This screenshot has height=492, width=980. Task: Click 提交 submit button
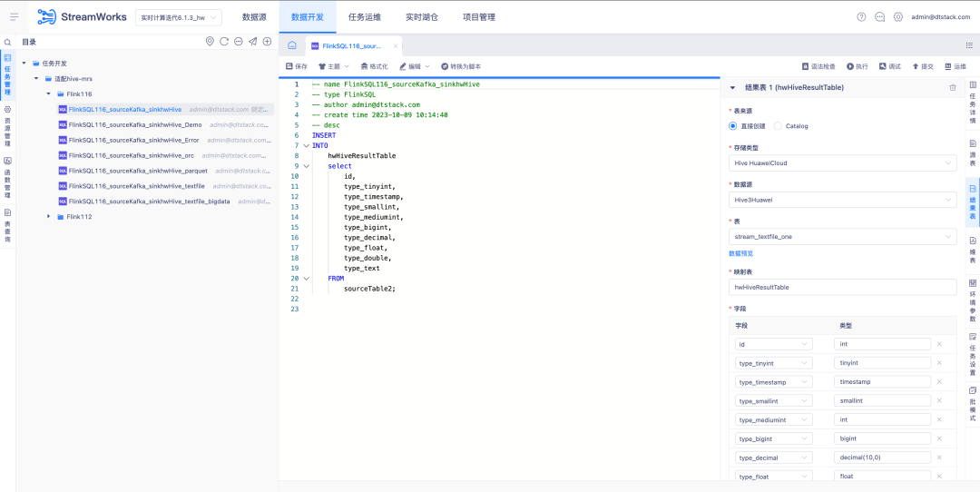923,65
